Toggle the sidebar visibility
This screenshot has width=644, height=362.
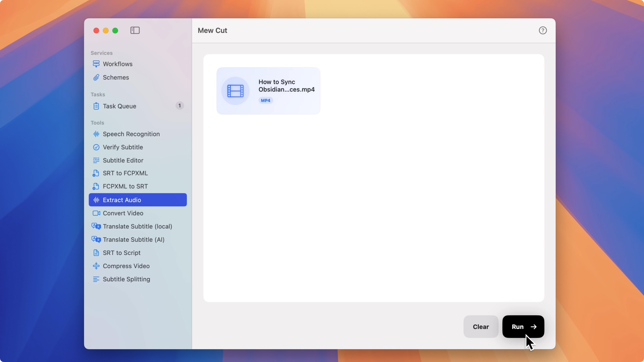135,30
